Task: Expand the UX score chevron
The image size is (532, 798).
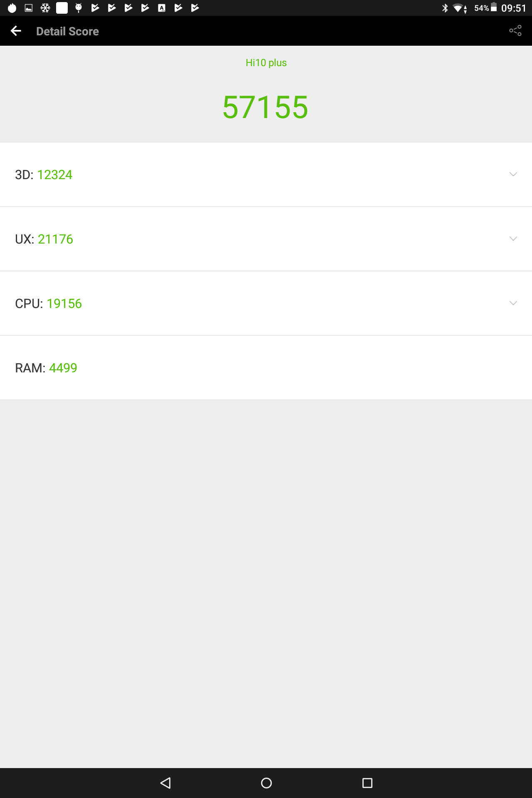Action: click(x=513, y=239)
